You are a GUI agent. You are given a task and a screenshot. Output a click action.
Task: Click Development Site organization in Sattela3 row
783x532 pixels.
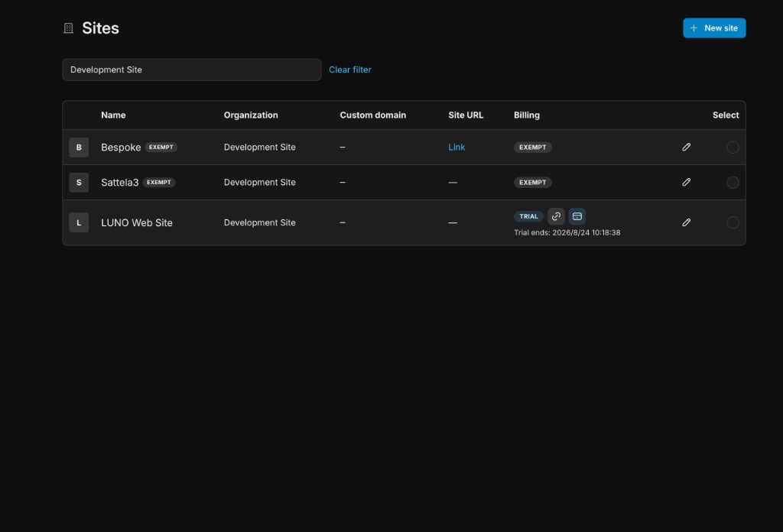pos(260,182)
